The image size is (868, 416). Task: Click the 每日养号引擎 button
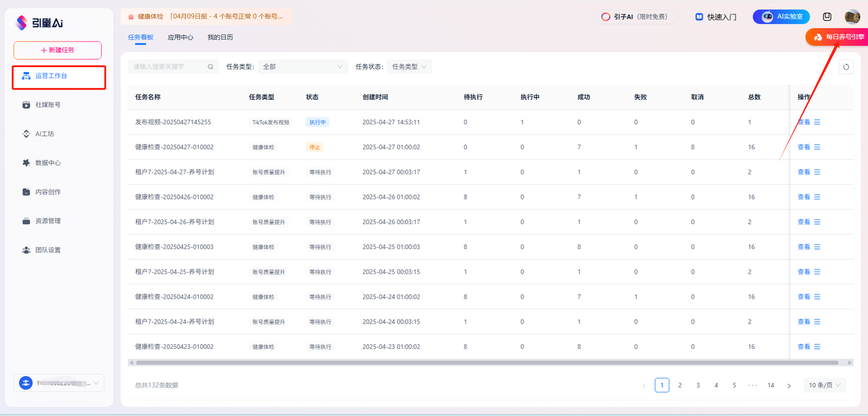point(837,37)
